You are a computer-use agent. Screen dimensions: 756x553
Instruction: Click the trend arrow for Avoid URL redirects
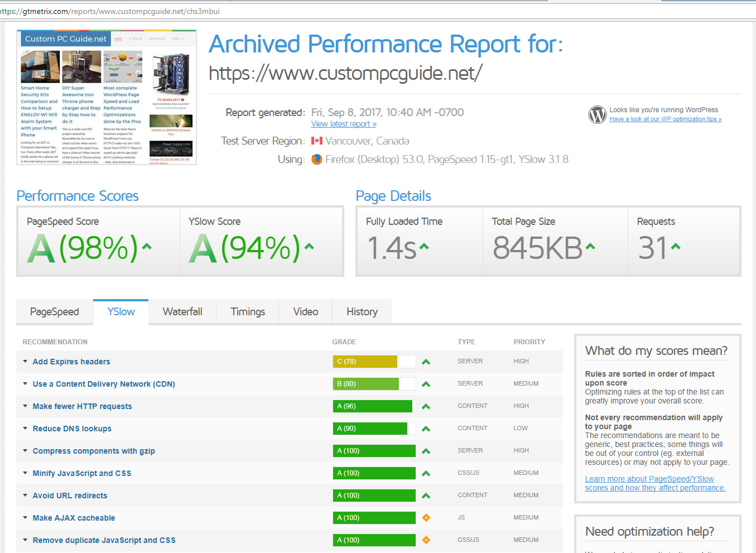point(426,496)
